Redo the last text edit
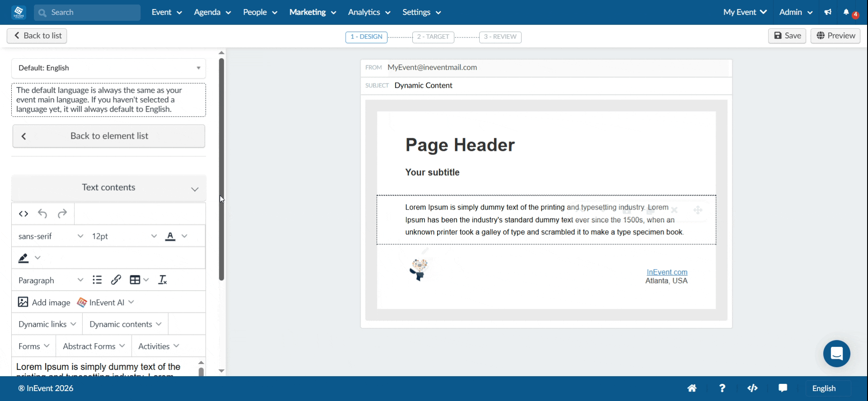This screenshot has width=868, height=401. [62, 214]
